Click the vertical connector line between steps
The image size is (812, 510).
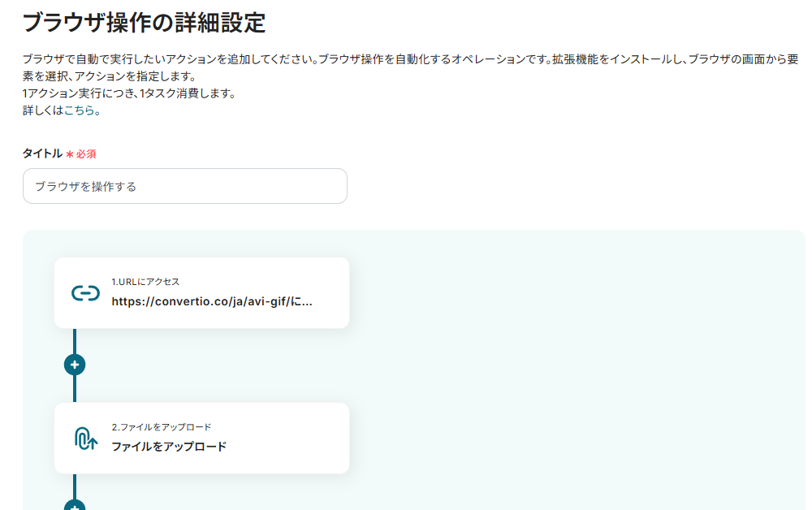pos(75,389)
